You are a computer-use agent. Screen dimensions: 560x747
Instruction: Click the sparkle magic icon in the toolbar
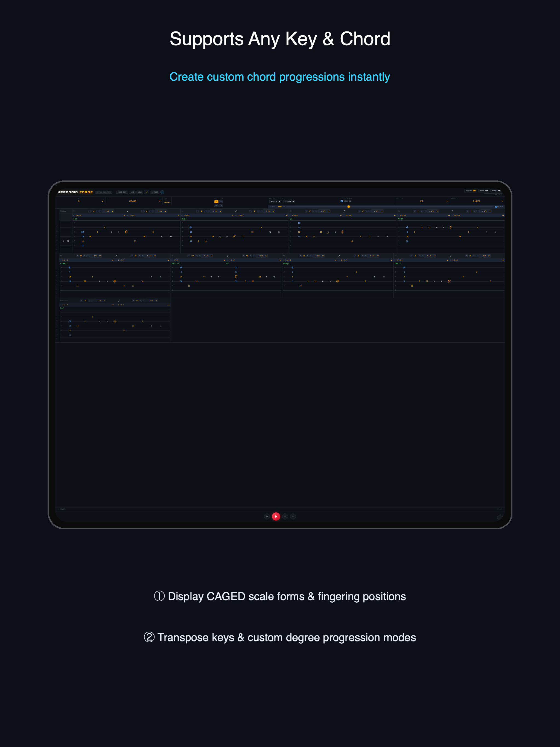tap(147, 192)
